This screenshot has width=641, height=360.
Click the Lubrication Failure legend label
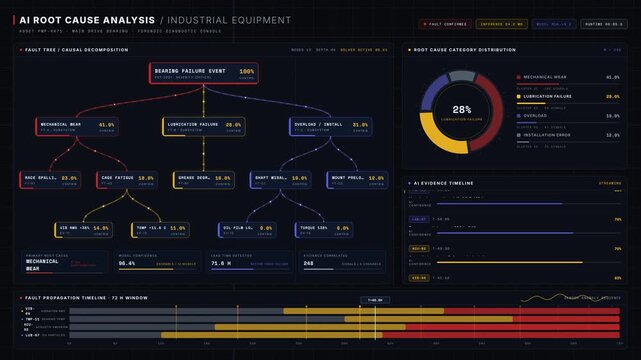tap(547, 96)
